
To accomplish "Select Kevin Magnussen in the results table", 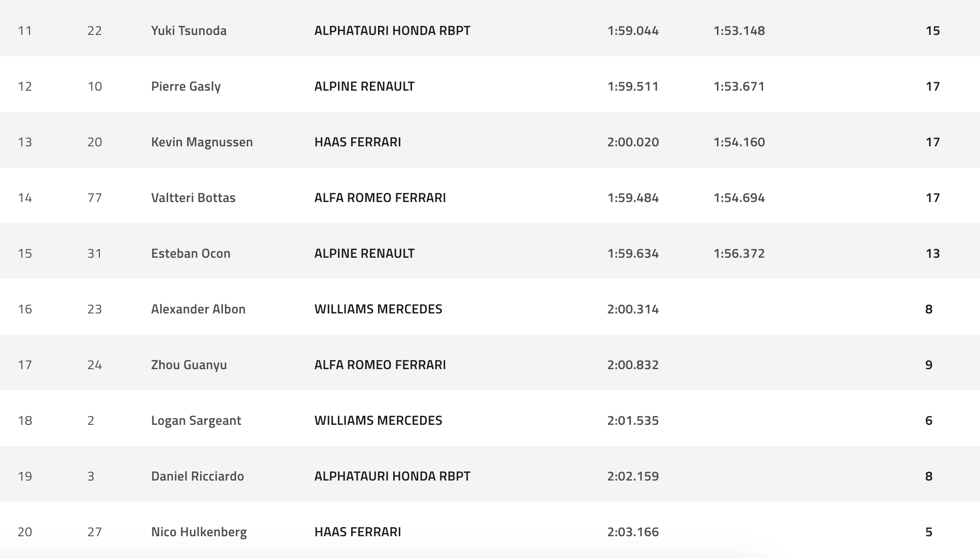I will click(x=202, y=142).
